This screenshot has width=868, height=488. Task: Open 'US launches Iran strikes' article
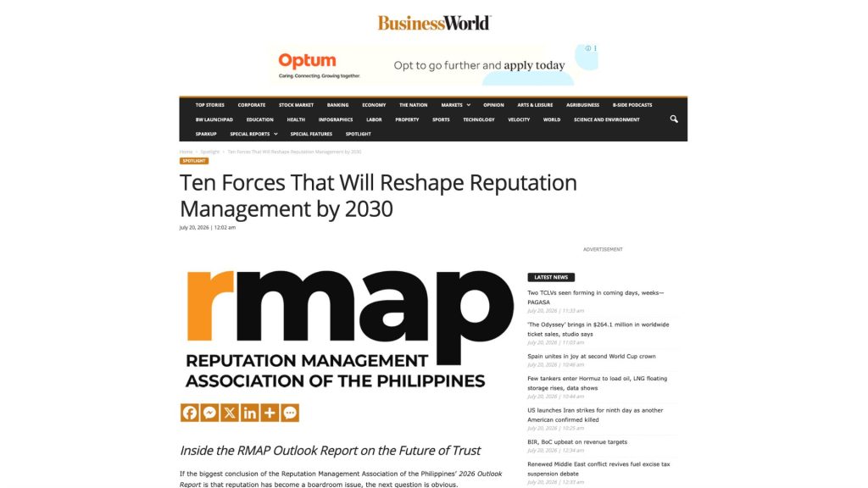(595, 415)
